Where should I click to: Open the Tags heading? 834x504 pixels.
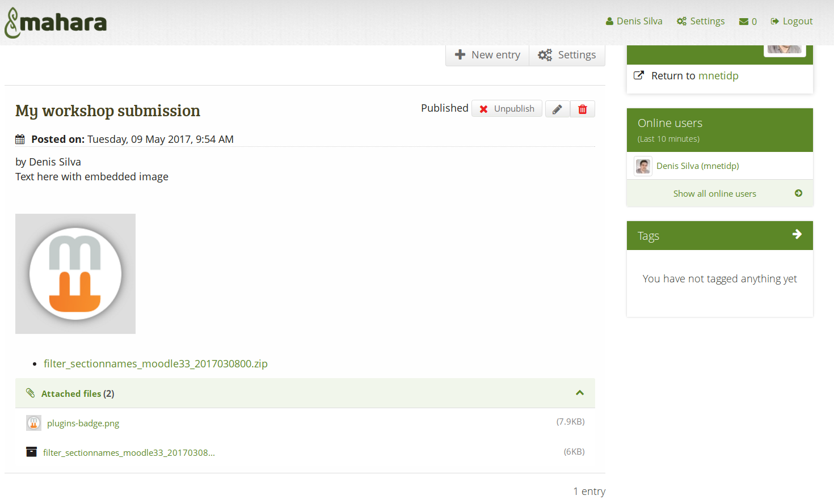[x=648, y=236]
